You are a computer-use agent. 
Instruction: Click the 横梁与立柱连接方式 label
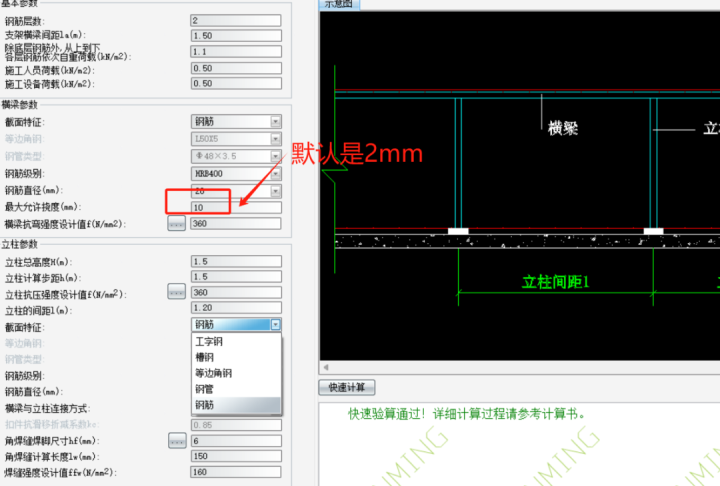[x=48, y=408]
